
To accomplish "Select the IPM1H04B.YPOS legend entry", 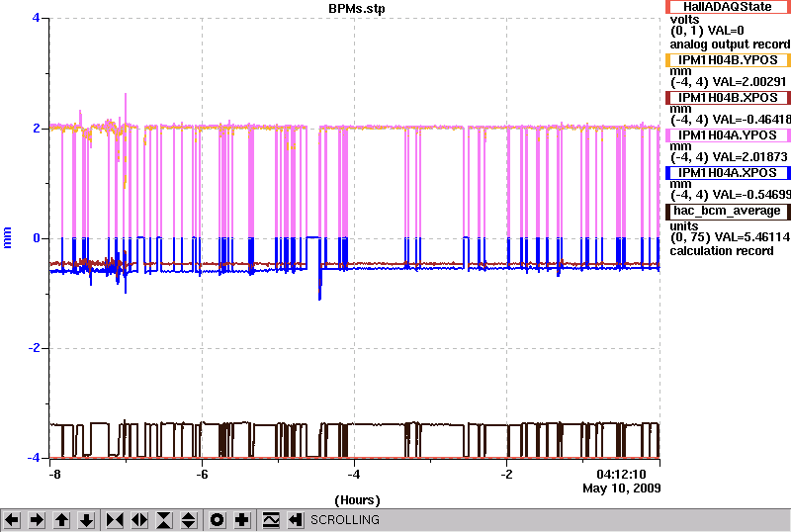I will click(728, 60).
